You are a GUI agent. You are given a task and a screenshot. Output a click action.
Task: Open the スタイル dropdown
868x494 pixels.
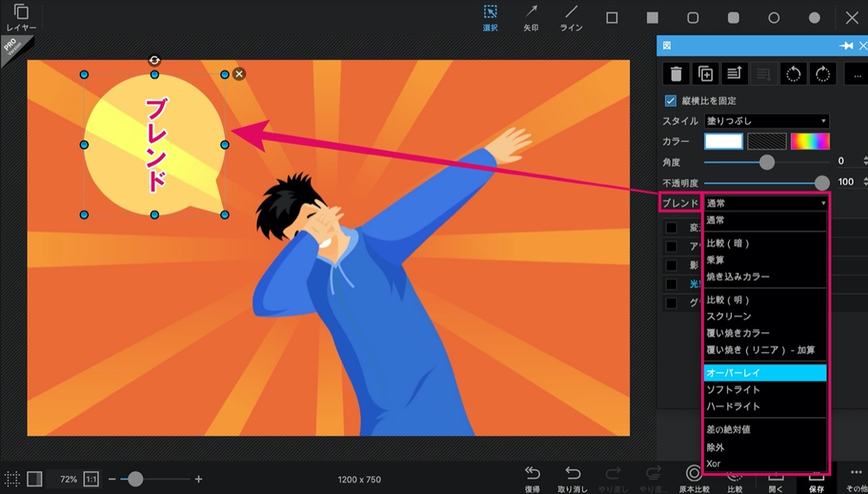click(x=767, y=121)
